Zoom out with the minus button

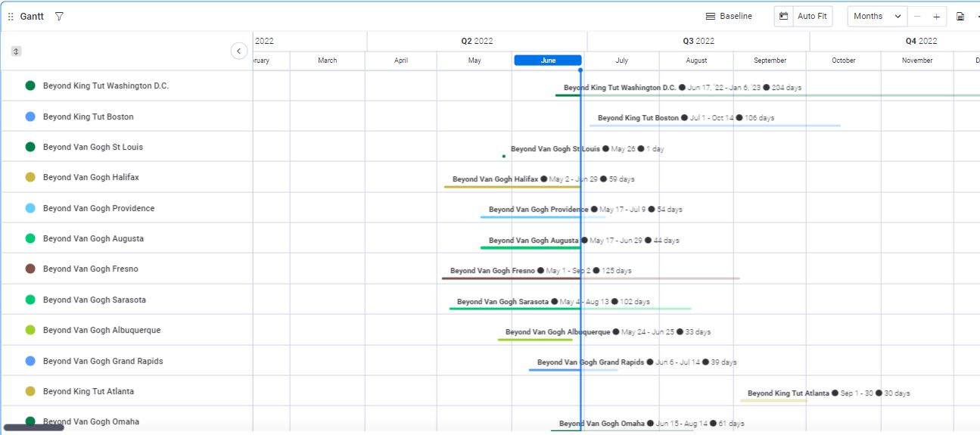[x=917, y=16]
